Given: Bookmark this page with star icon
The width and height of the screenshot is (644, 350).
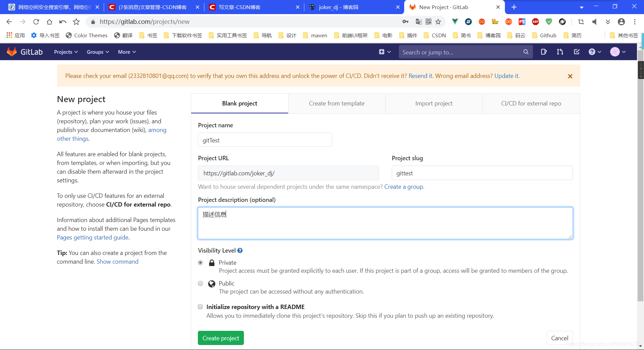Looking at the screenshot, I should pyautogui.click(x=438, y=21).
